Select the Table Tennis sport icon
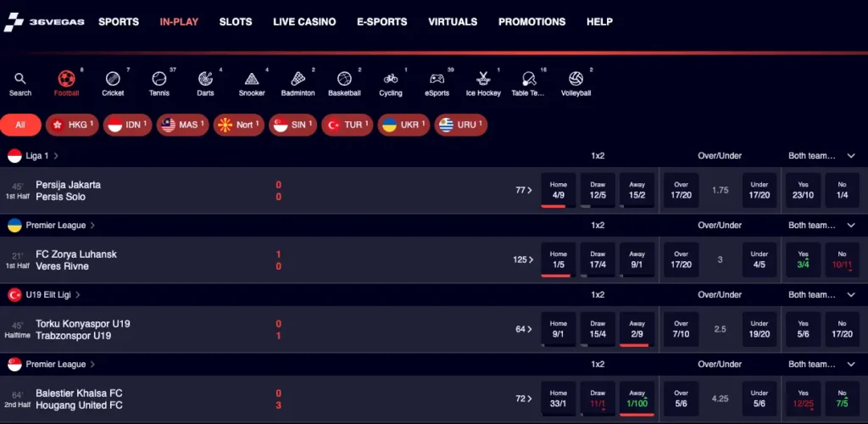 pos(529,79)
